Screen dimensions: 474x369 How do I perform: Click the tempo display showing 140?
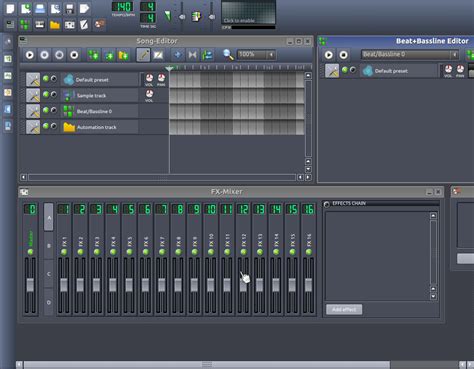pyautogui.click(x=122, y=6)
